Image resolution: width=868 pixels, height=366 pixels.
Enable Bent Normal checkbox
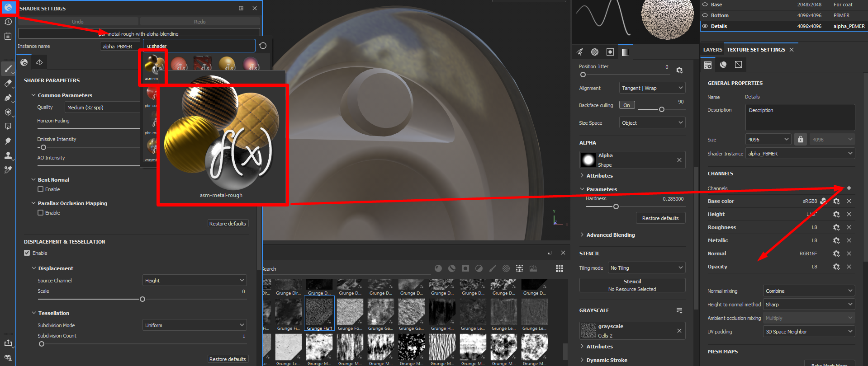[x=41, y=189]
